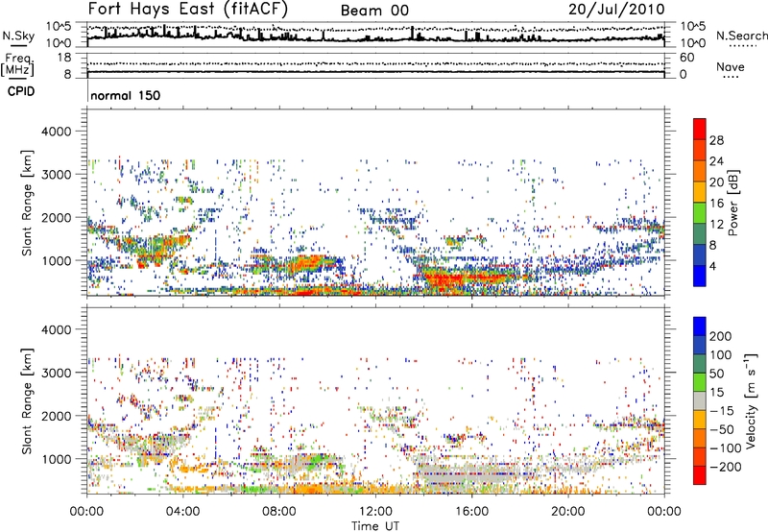Click the "2000" tick on Velocity panel axis
The height and width of the screenshot is (532, 768).
[57, 416]
